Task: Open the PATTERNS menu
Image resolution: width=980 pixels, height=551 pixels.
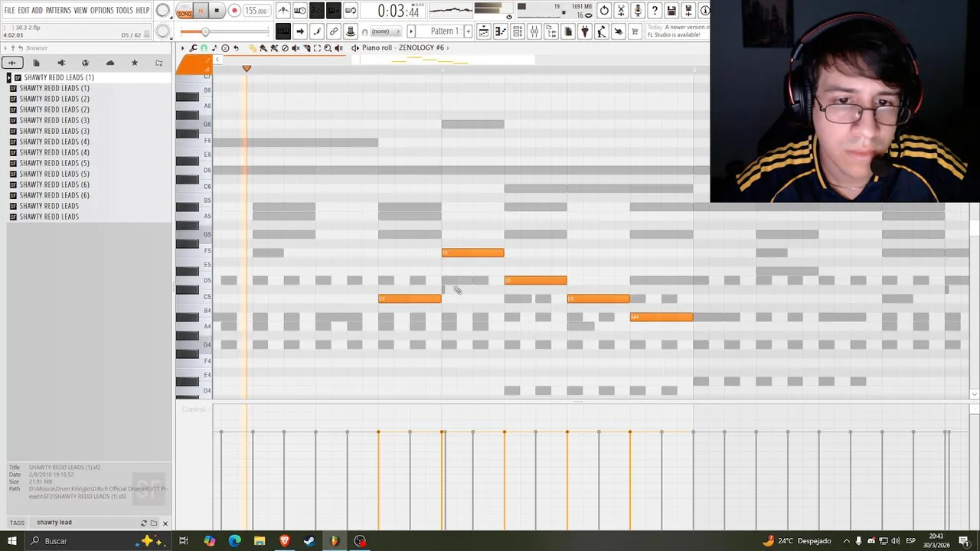Action: coord(58,10)
